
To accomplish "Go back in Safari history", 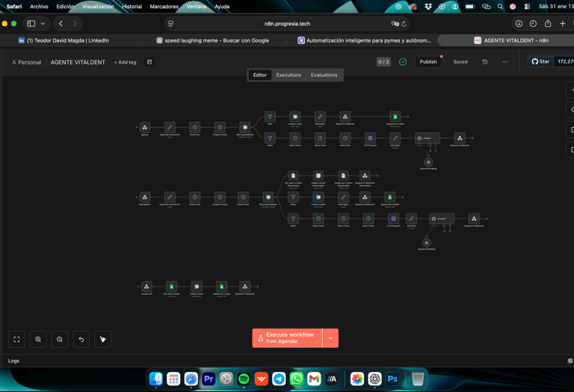I will click(61, 23).
